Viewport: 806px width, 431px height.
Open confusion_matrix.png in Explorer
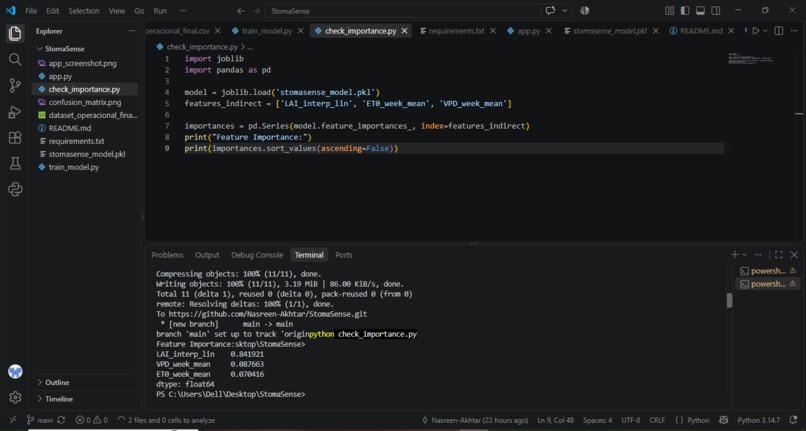coord(85,102)
